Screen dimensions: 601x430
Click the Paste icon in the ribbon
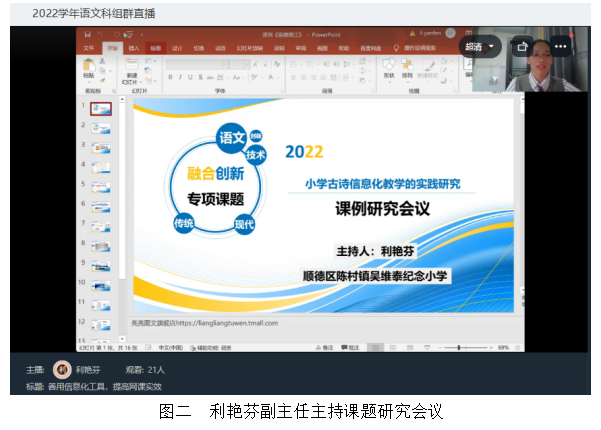pyautogui.click(x=89, y=67)
